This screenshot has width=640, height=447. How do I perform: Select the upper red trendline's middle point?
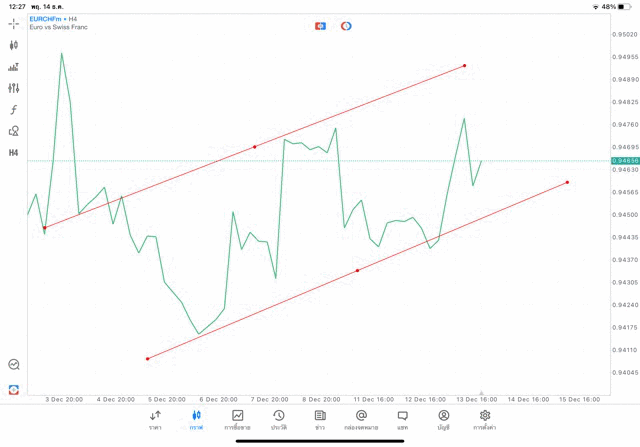[255, 147]
